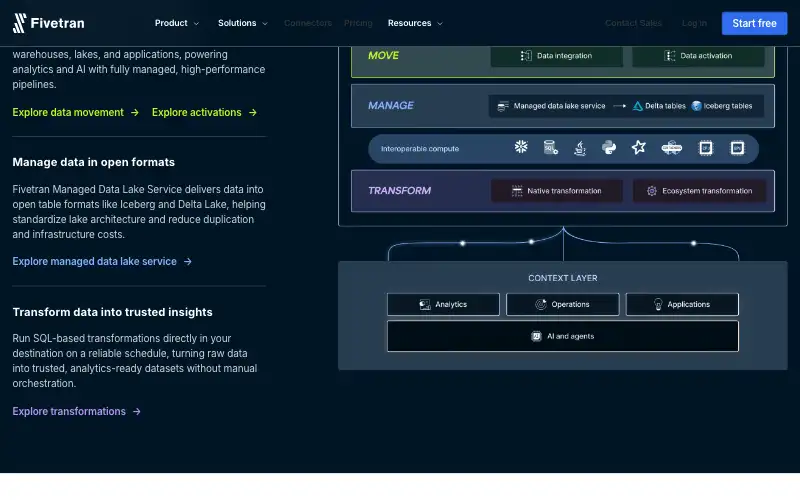Viewport: 800px width, 500px height.
Task: Click the MOVE section label
Action: (x=383, y=56)
